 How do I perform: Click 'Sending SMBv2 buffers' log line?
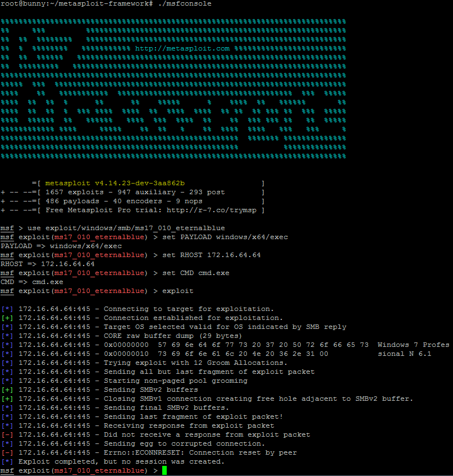[x=99, y=390]
